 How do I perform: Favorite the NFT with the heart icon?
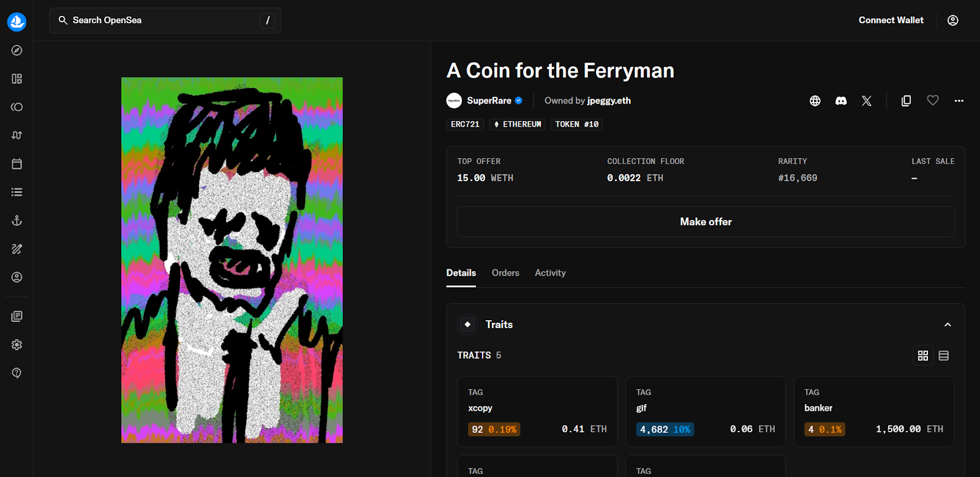932,100
